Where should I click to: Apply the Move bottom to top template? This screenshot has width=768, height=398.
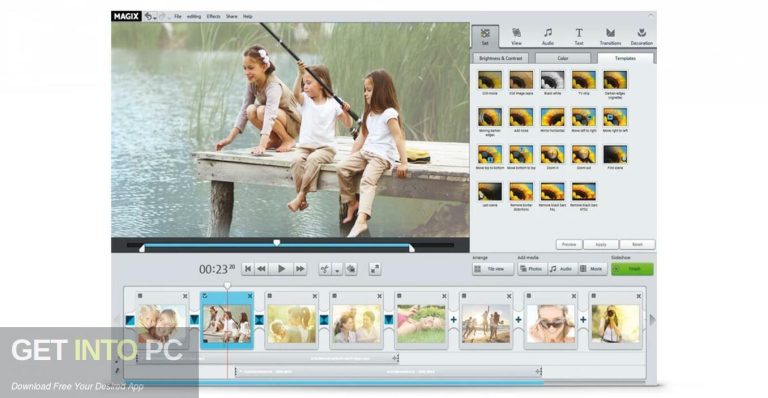click(x=521, y=154)
